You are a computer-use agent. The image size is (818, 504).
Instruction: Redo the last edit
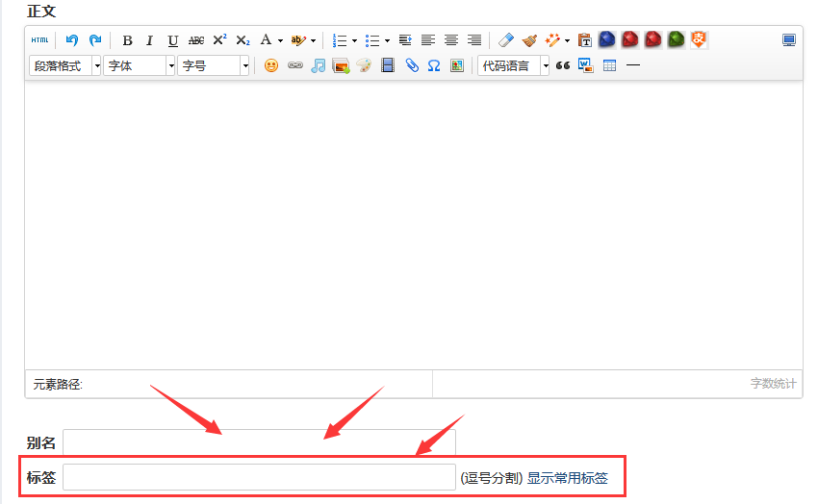point(95,40)
